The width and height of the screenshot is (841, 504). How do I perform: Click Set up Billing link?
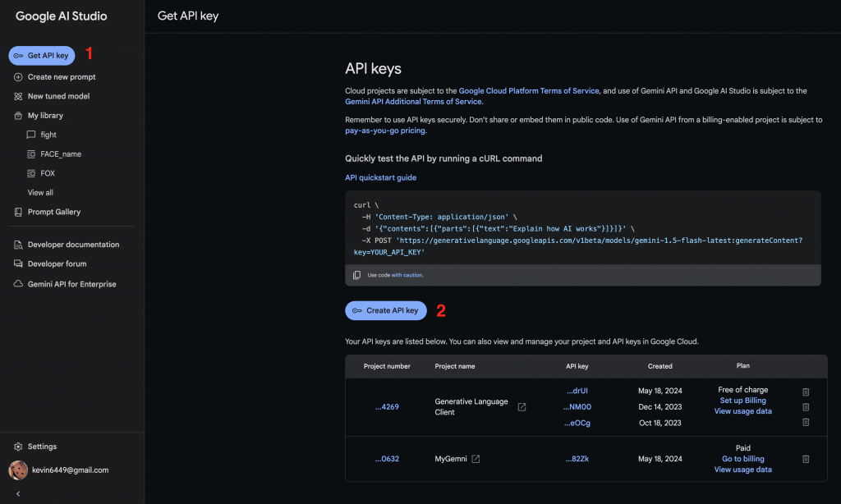click(742, 401)
